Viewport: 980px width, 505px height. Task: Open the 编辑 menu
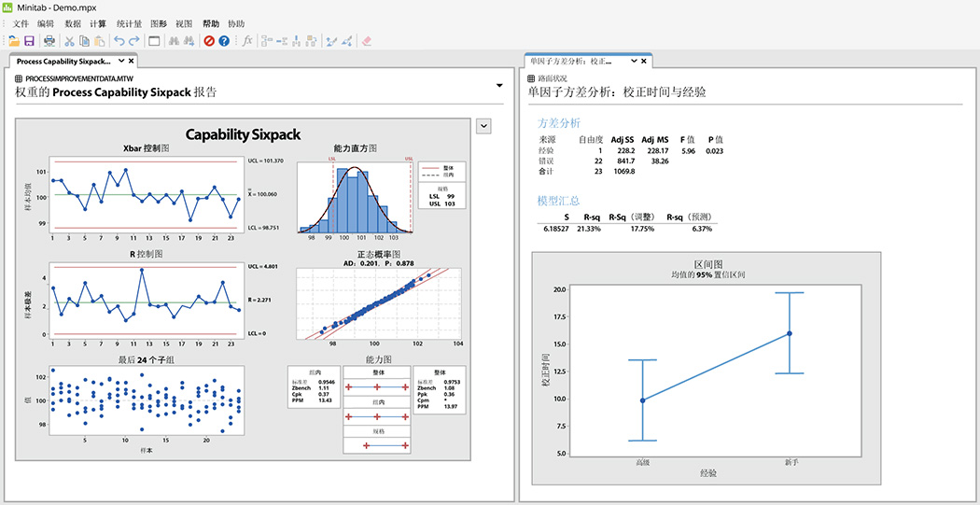pos(46,23)
